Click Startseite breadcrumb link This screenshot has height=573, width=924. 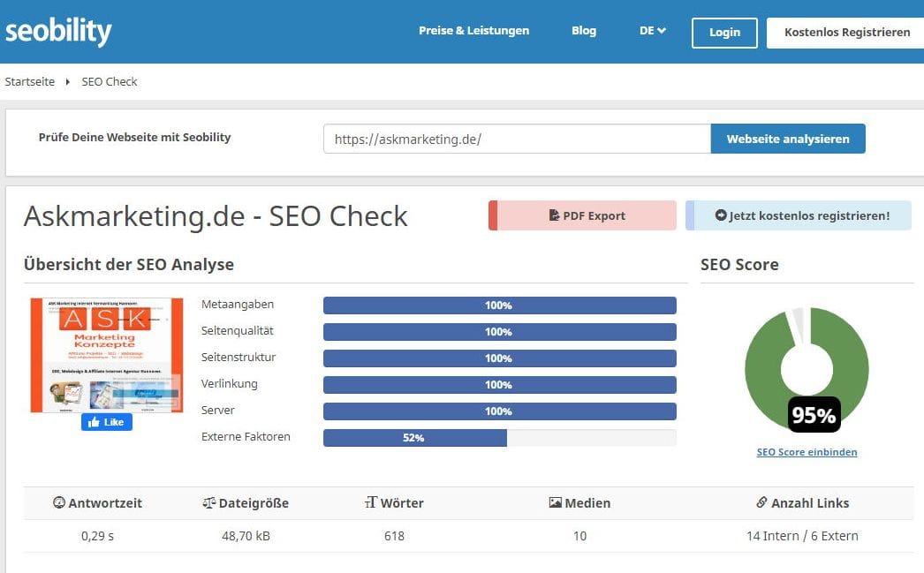pos(29,82)
